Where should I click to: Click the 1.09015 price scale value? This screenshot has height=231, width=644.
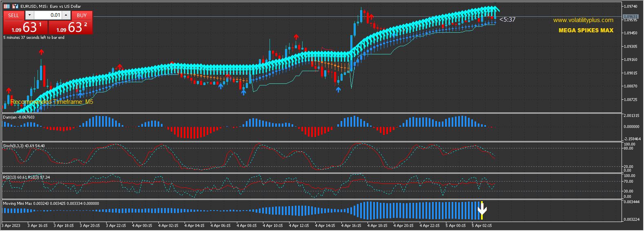(631, 73)
